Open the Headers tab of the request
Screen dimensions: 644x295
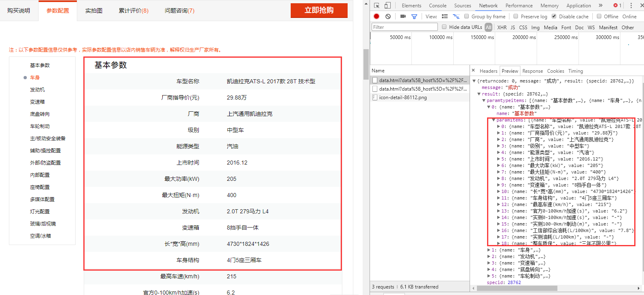point(488,71)
